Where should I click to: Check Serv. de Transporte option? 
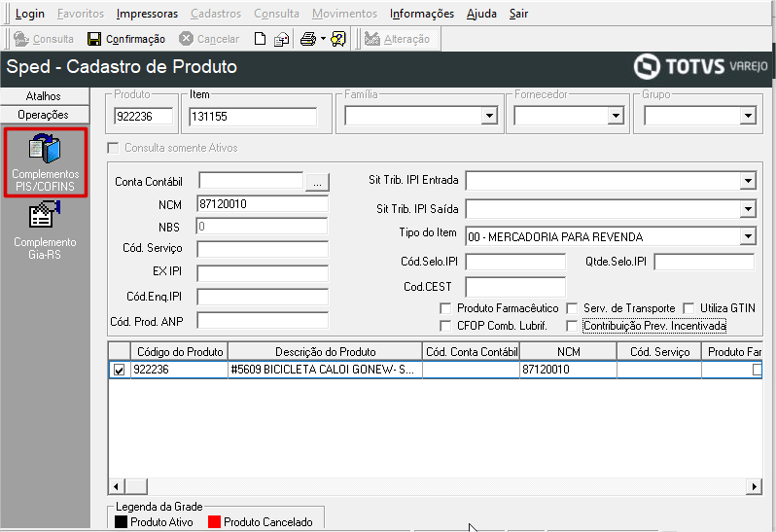pos(572,309)
